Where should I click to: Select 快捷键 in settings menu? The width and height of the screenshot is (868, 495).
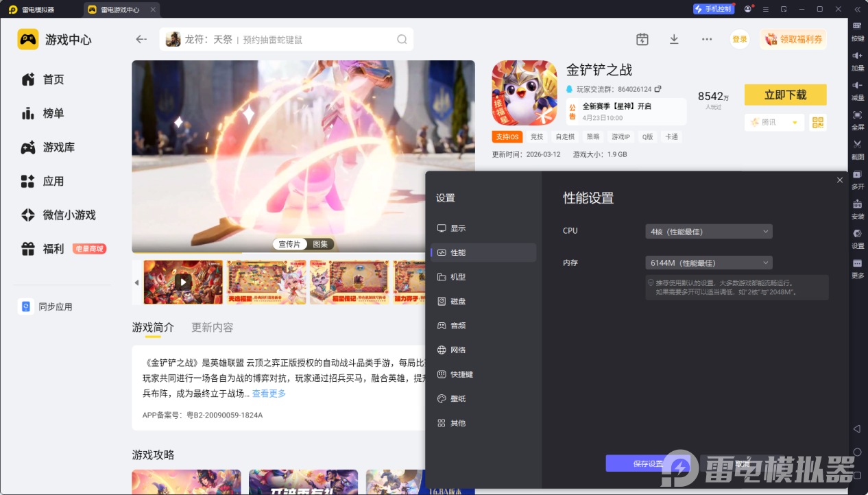pyautogui.click(x=483, y=374)
